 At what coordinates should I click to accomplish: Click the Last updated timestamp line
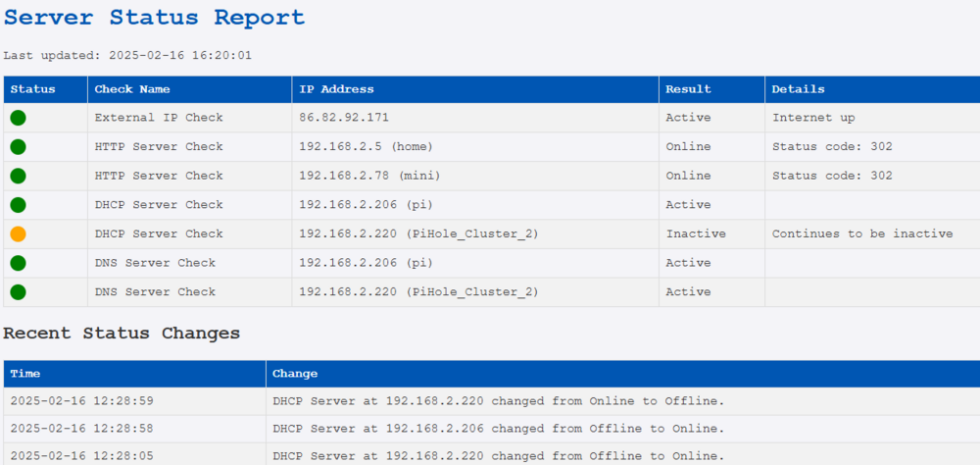tap(127, 55)
